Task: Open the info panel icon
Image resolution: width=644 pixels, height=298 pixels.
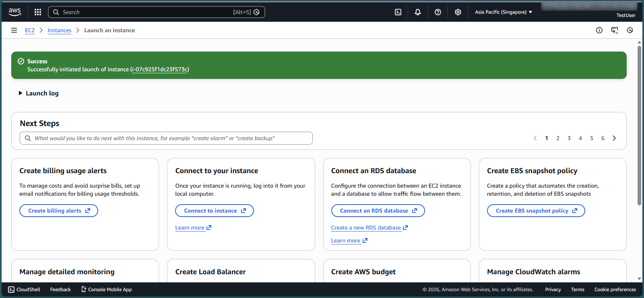Action: point(599,30)
